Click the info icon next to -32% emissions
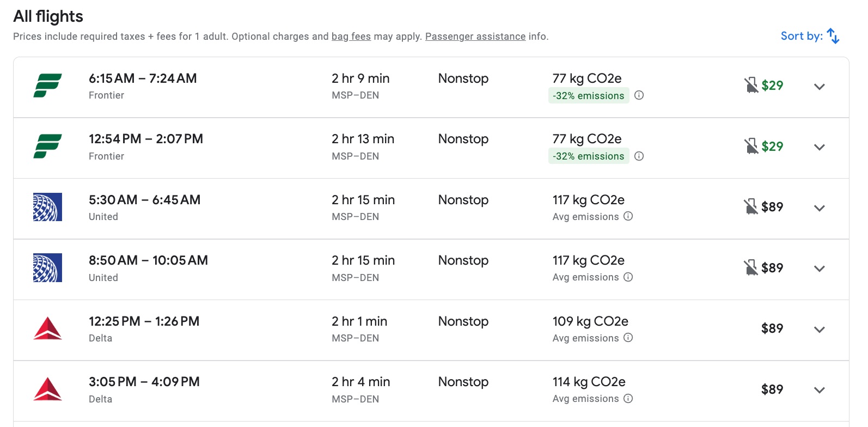This screenshot has width=868, height=427. (x=640, y=95)
